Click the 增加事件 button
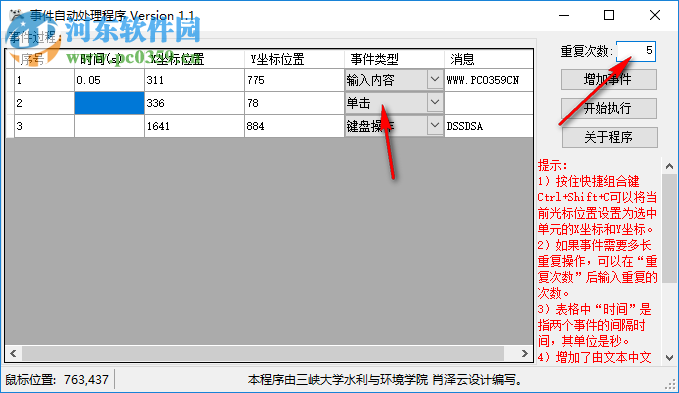Screen dimensions: 679x393 608,79
